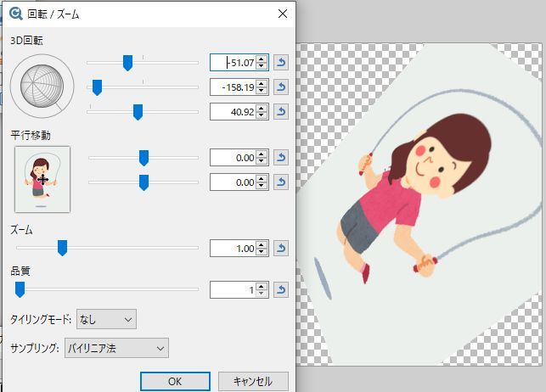This screenshot has width=546, height=392.
Task: Increase the 40.92 rotation value with up arrow
Action: click(x=262, y=108)
